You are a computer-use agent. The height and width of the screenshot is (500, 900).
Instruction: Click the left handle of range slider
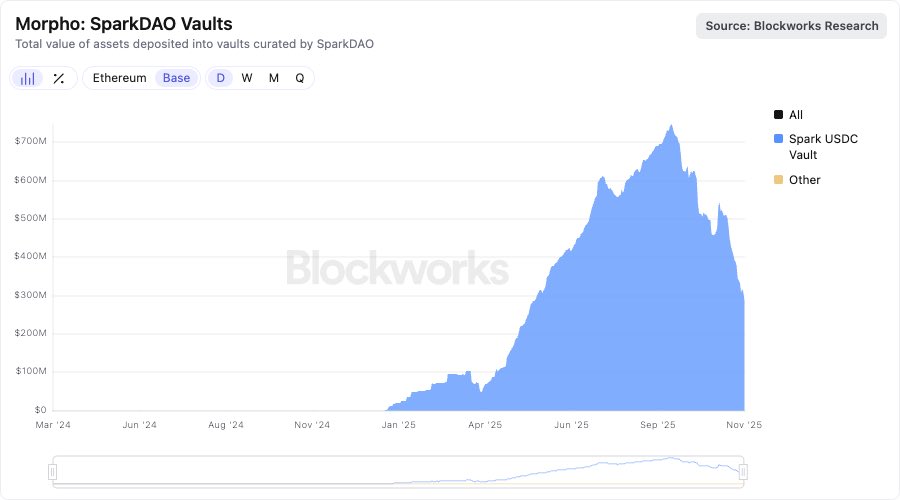coord(53,472)
